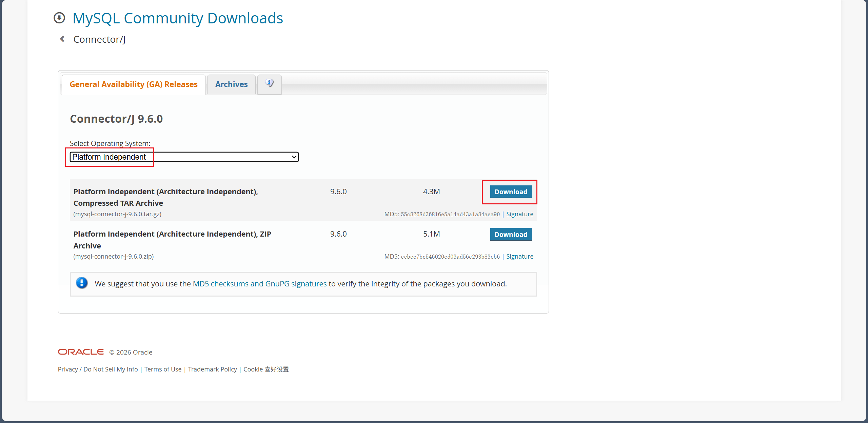Open the Trademark Policy link
Image resolution: width=868 pixels, height=423 pixels.
[x=212, y=369]
